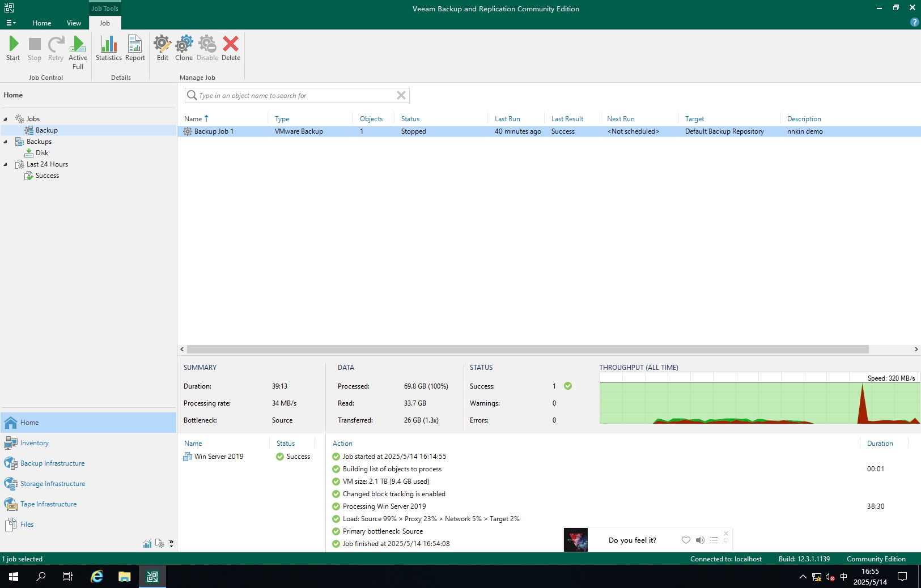
Task: Open the main application menu dropdown
Action: (11, 23)
